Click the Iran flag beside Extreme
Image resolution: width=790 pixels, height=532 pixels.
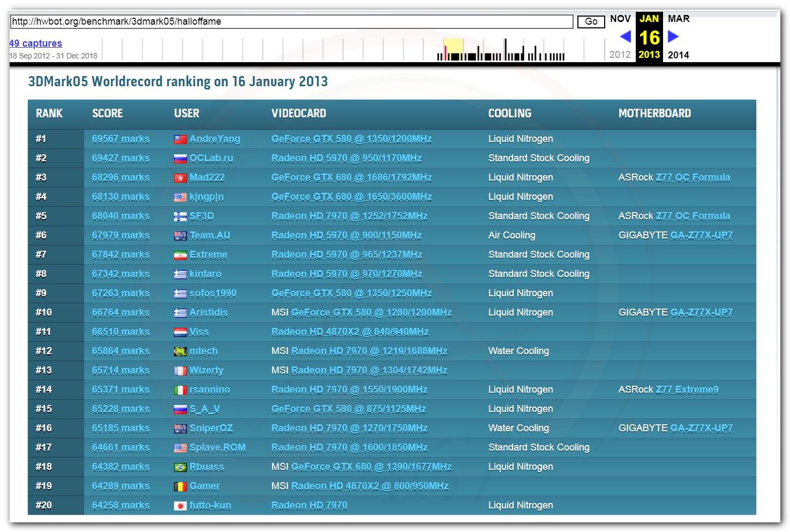(x=180, y=255)
